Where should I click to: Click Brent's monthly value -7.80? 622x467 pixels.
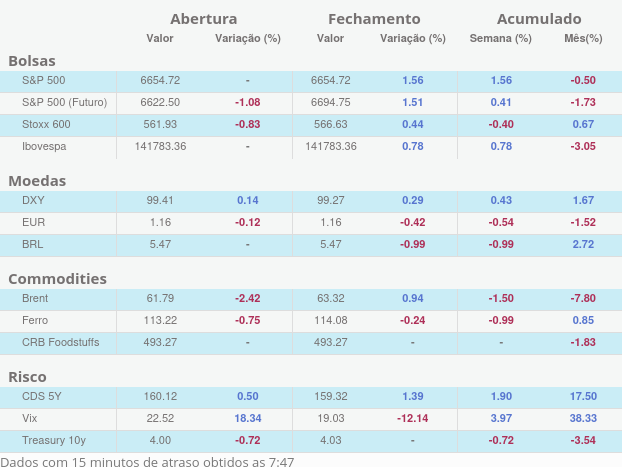[583, 298]
